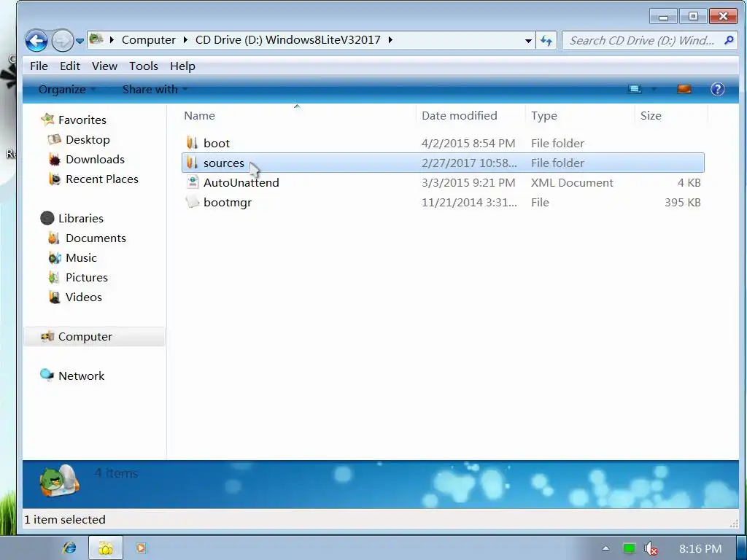Click the AutoUnattend file name
The width and height of the screenshot is (747, 560).
(x=241, y=183)
